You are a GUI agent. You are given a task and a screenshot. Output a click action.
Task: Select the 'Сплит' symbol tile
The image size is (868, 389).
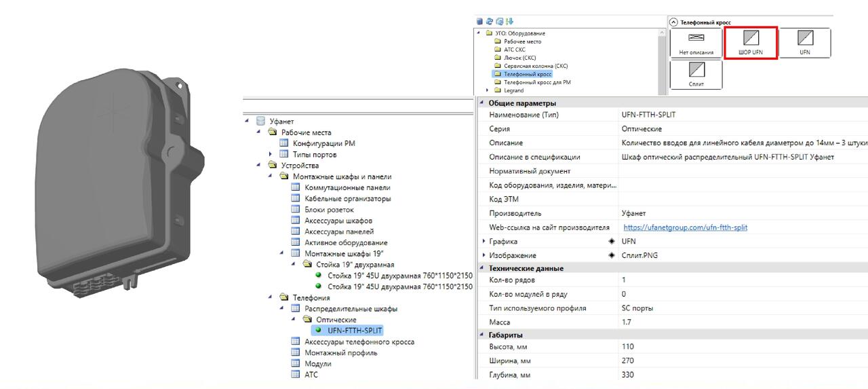coord(696,74)
